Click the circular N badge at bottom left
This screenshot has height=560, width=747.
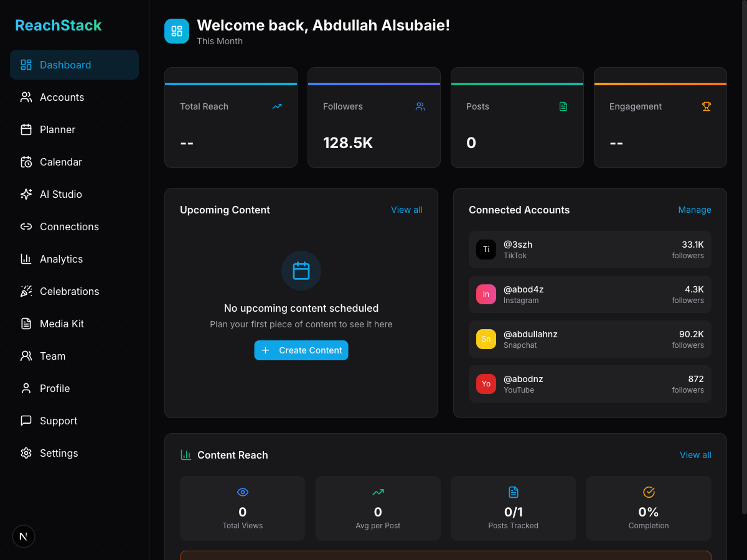click(23, 536)
